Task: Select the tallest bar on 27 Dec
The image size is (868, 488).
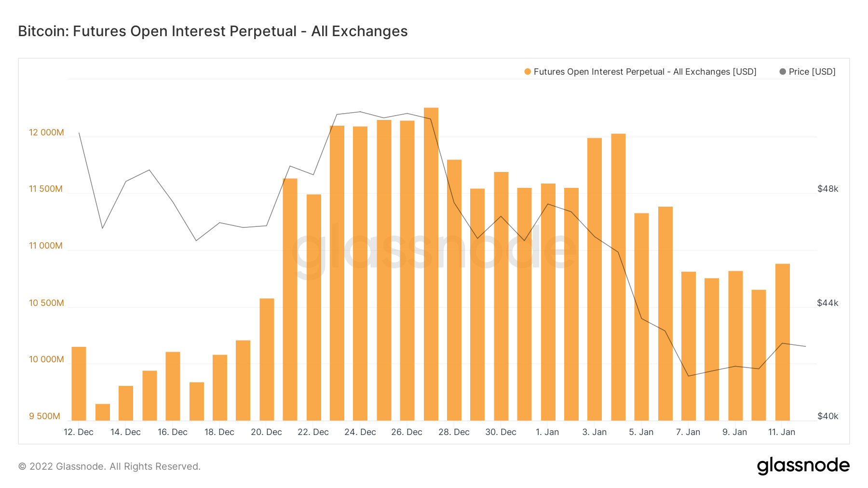Action: [431, 264]
